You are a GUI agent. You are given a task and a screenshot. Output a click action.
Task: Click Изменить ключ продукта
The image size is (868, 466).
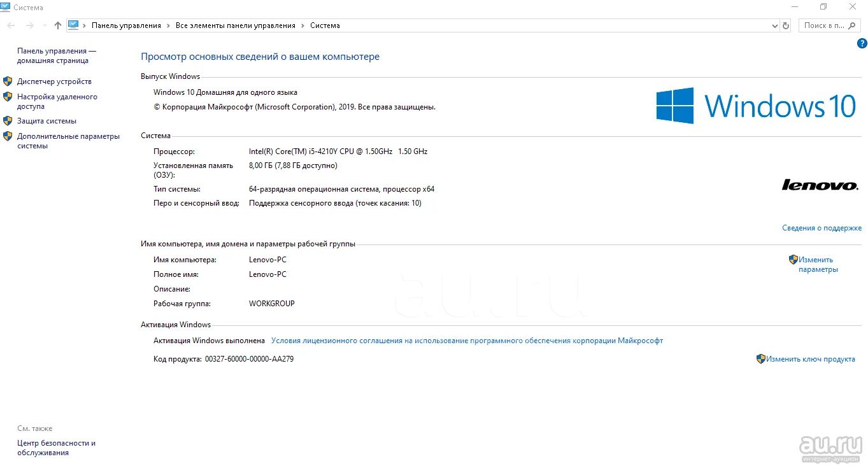(810, 359)
